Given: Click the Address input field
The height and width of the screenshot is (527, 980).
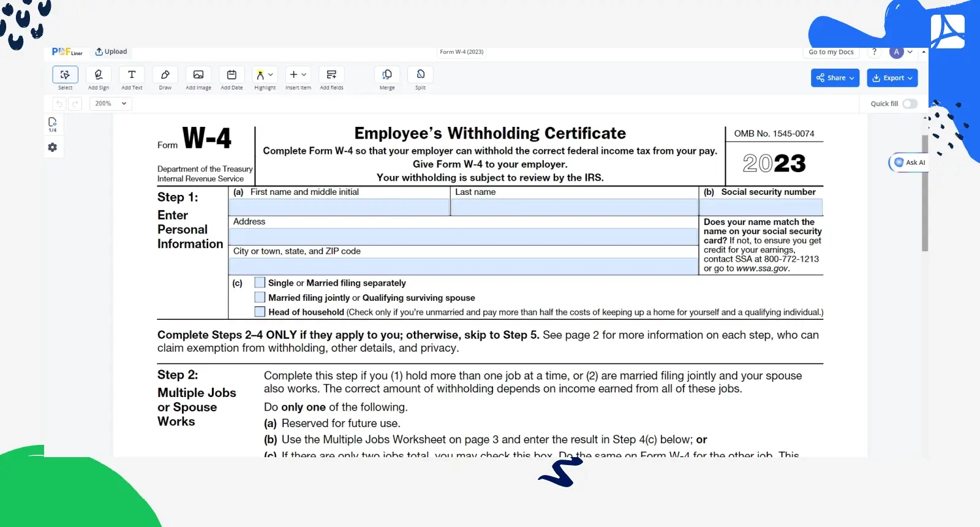Looking at the screenshot, I should 464,237.
